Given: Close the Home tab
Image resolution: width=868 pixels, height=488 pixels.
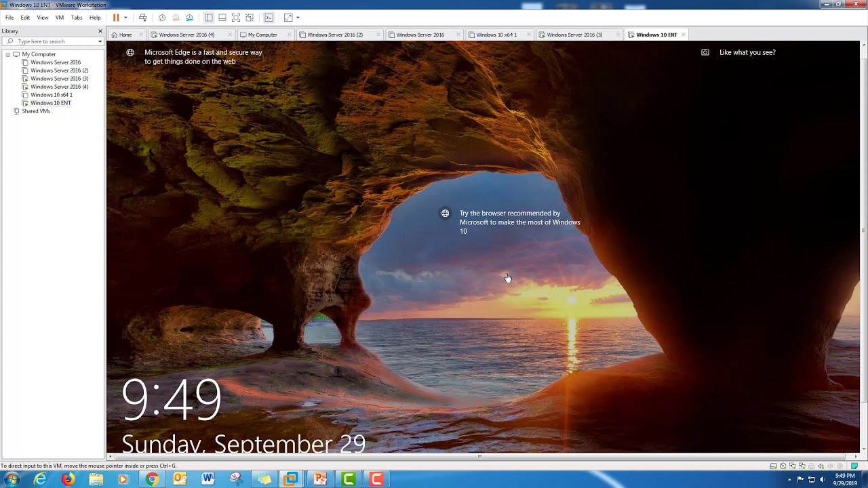Looking at the screenshot, I should click(141, 35).
